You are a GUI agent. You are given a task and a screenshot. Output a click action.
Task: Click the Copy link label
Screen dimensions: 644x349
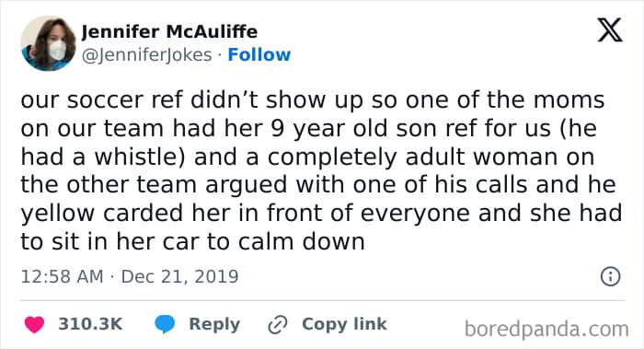click(344, 324)
